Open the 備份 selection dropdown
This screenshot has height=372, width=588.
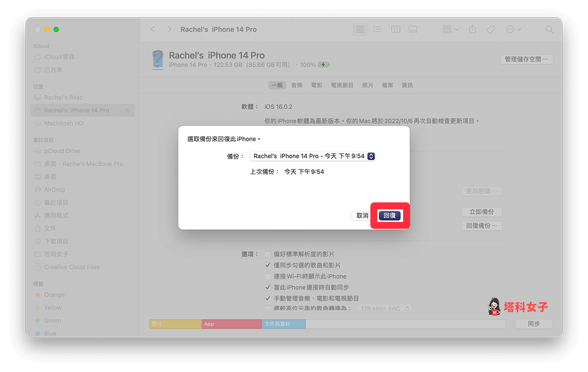coord(313,156)
